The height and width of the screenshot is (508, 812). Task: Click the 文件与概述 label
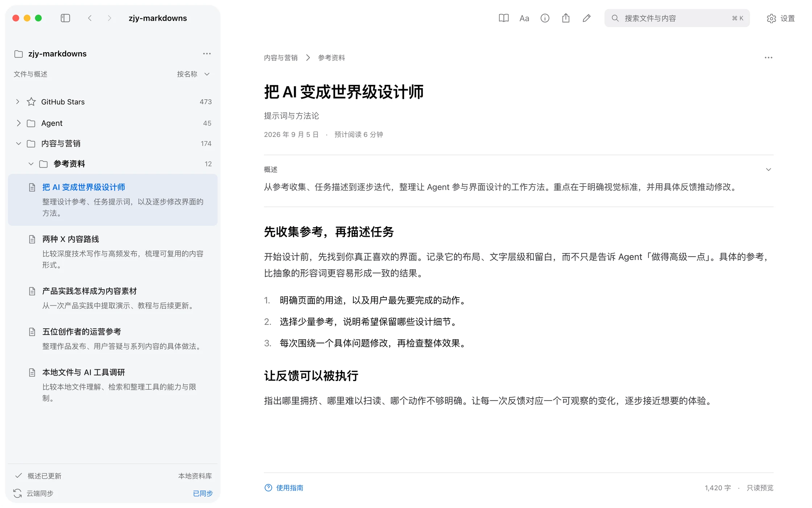30,74
